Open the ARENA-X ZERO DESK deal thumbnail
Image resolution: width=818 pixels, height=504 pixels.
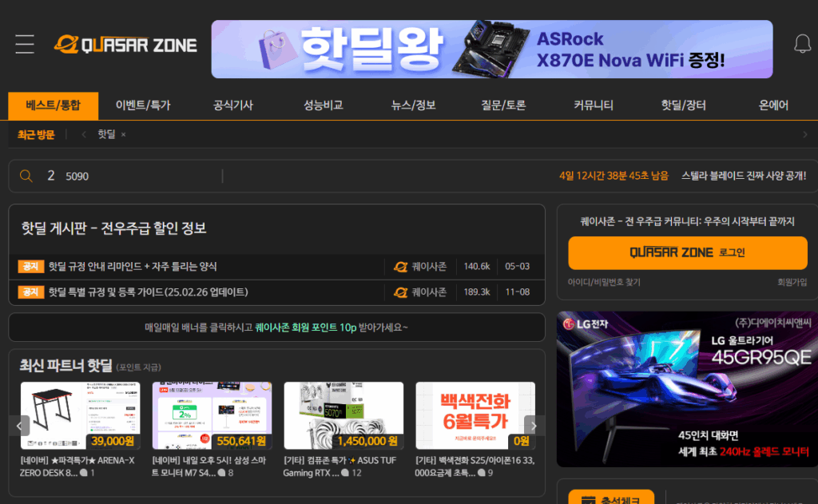coord(81,415)
